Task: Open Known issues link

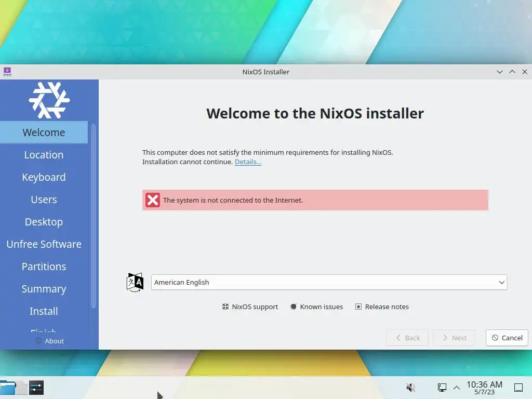Action: pos(316,307)
